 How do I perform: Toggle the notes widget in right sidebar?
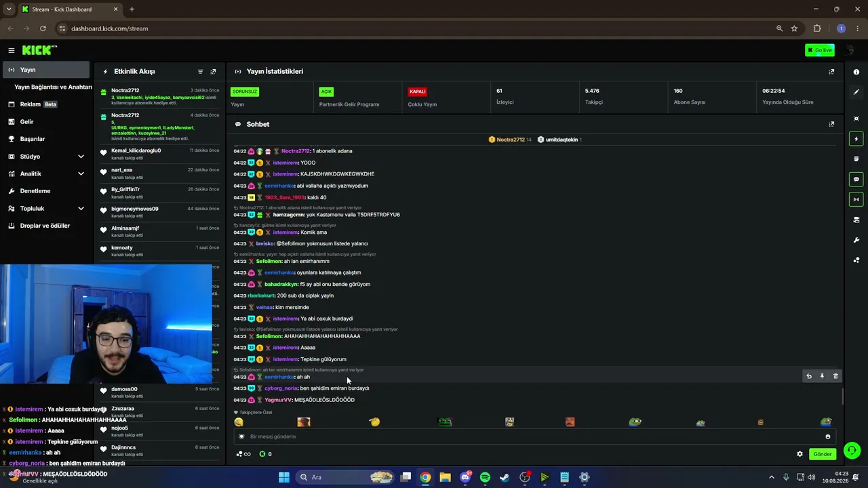[856, 159]
